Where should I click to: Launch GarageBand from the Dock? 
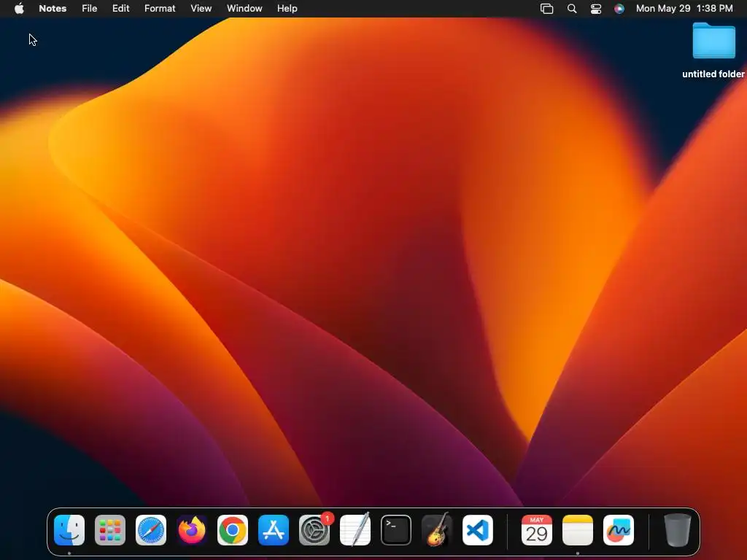point(437,530)
